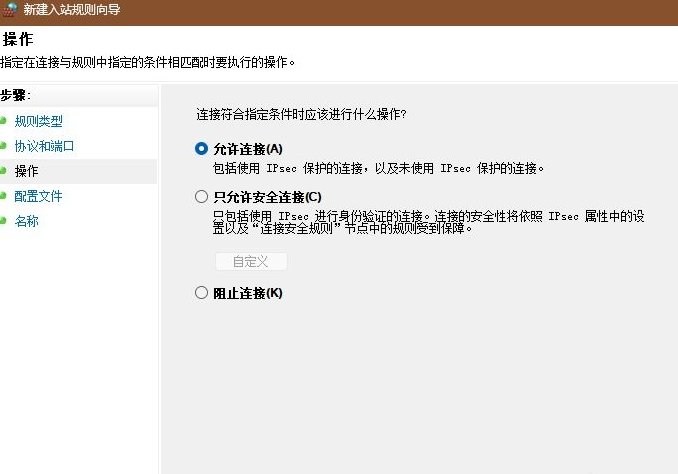The image size is (678, 474).
Task: Enable the 阻止连接(K) radio button
Action: click(x=202, y=293)
